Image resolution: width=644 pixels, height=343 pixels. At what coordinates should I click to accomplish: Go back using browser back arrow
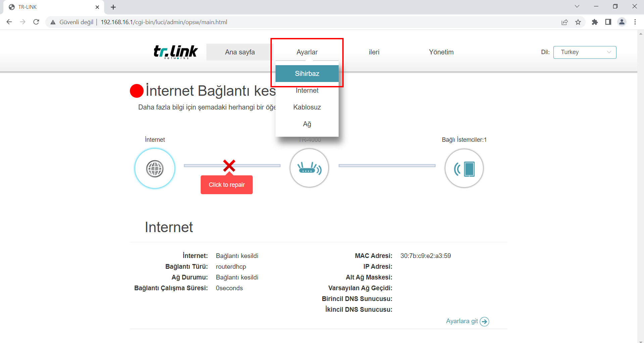point(9,22)
